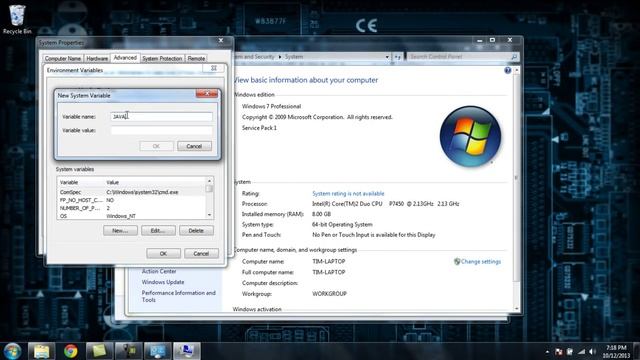This screenshot has height=360, width=640.
Task: Click the taskbar clock showing 7:18 PM
Action: 616,352
